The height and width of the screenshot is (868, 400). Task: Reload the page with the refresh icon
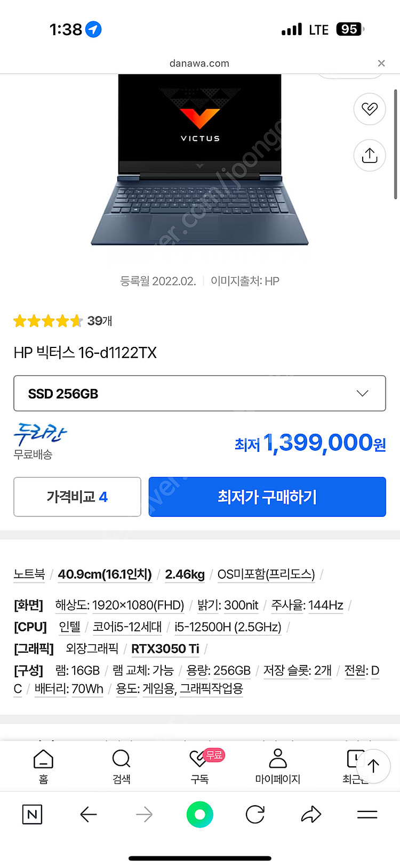click(255, 814)
